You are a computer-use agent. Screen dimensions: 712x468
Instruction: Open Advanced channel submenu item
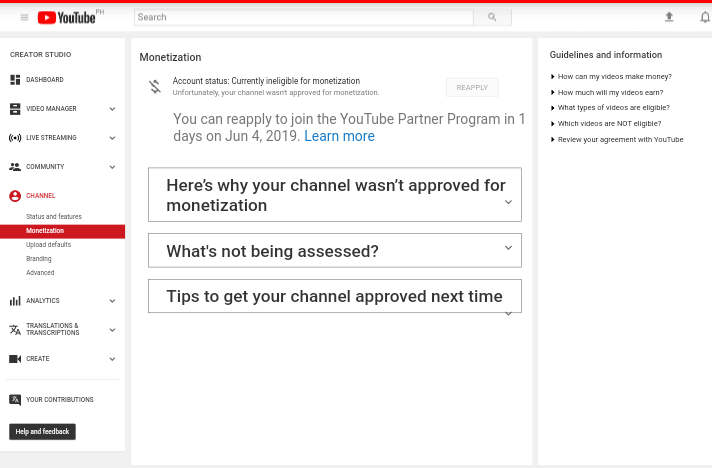pos(40,273)
